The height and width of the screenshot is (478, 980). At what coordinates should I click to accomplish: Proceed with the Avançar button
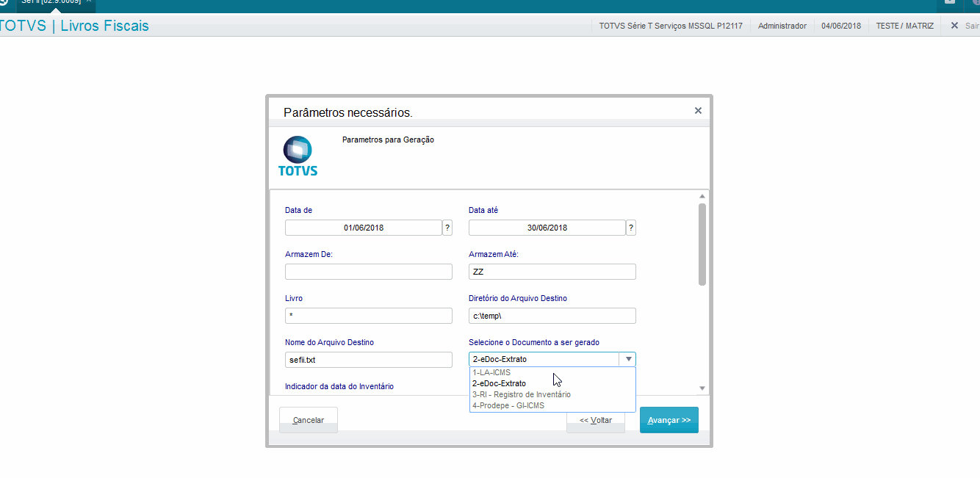coord(669,420)
